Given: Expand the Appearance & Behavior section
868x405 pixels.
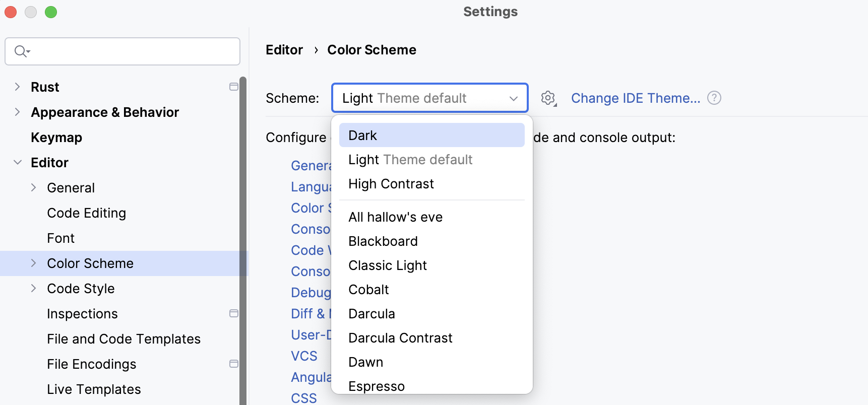Looking at the screenshot, I should point(18,112).
